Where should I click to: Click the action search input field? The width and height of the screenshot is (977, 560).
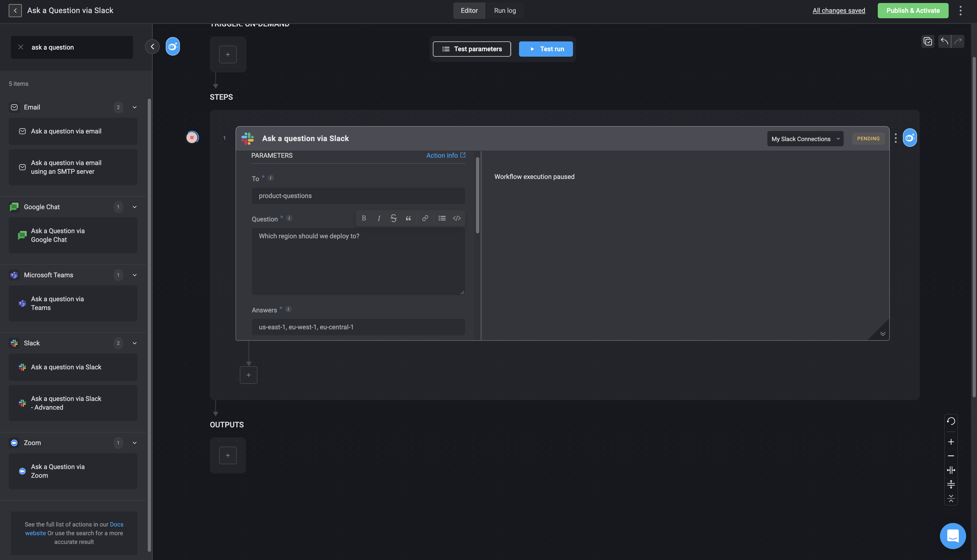click(72, 47)
